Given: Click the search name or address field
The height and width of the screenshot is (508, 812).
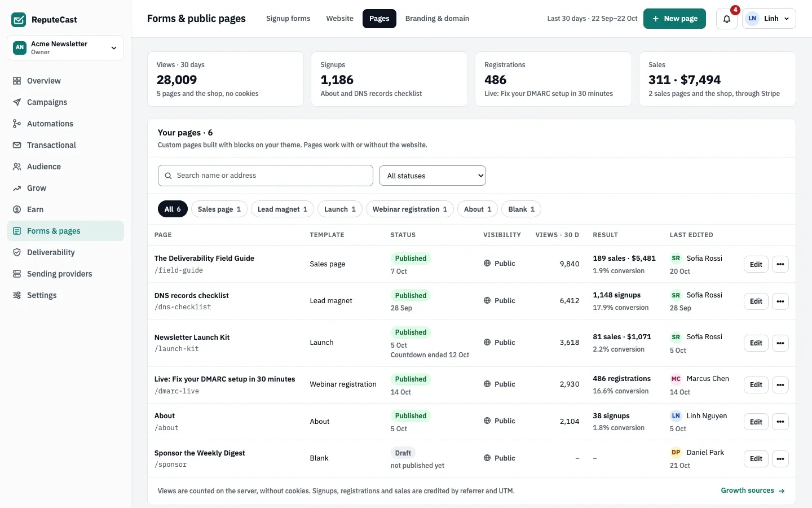Looking at the screenshot, I should 266,176.
